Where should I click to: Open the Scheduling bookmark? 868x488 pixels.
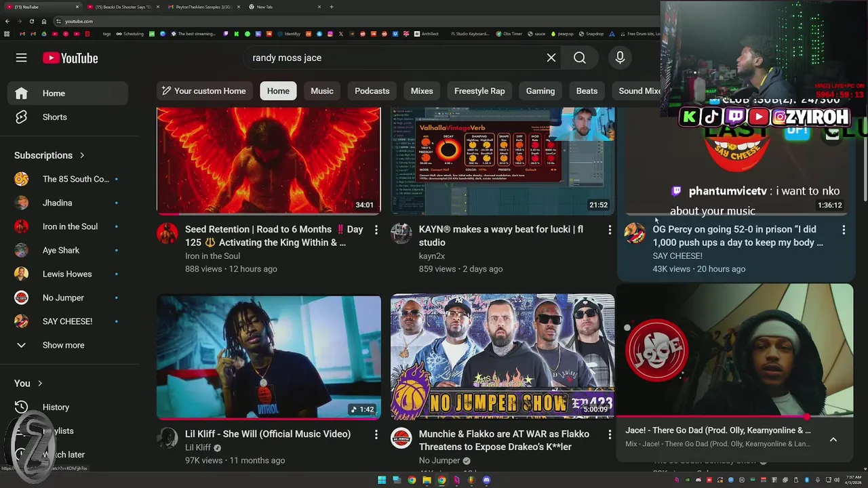click(130, 34)
